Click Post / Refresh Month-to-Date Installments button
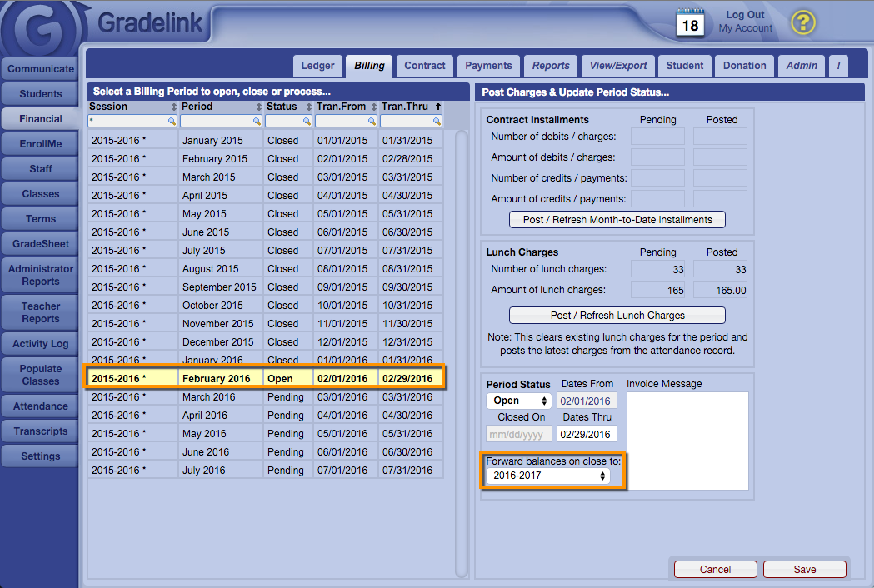 click(617, 220)
